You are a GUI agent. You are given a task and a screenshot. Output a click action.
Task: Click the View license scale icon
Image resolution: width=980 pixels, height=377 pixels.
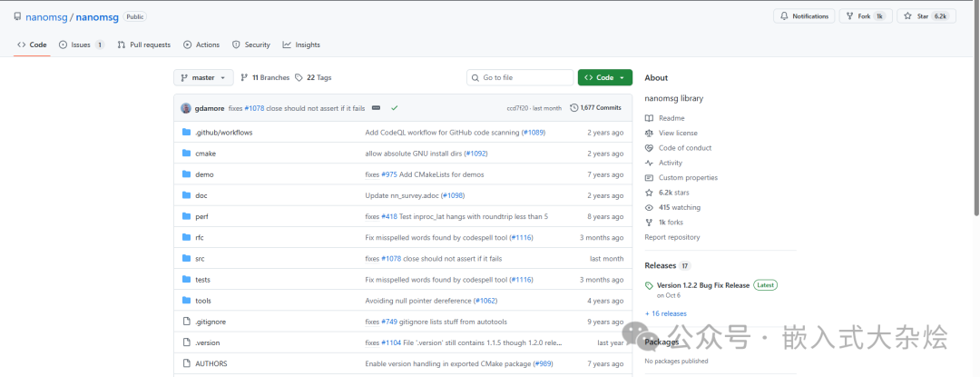[649, 134]
